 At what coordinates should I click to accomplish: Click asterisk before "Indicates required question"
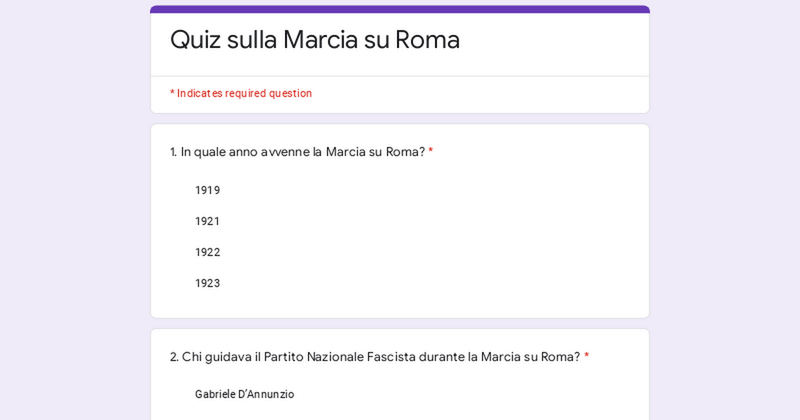coord(172,93)
